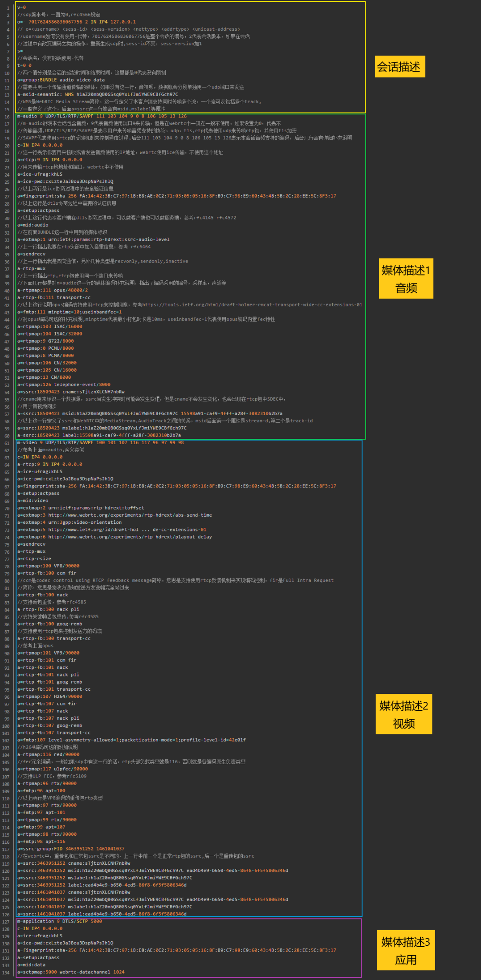Click the draft-hol de-cc-extensions-01 URL on line 73
The image size is (481, 980).
tap(127, 530)
